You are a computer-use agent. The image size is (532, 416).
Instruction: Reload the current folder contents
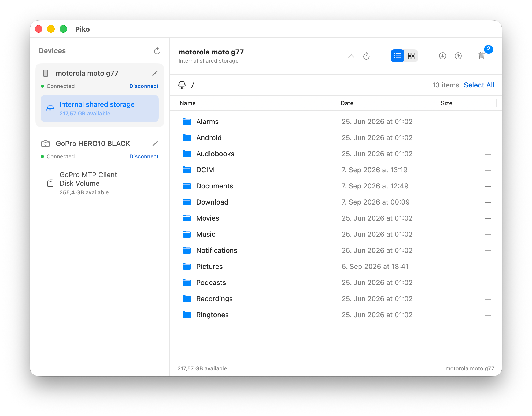tap(366, 56)
